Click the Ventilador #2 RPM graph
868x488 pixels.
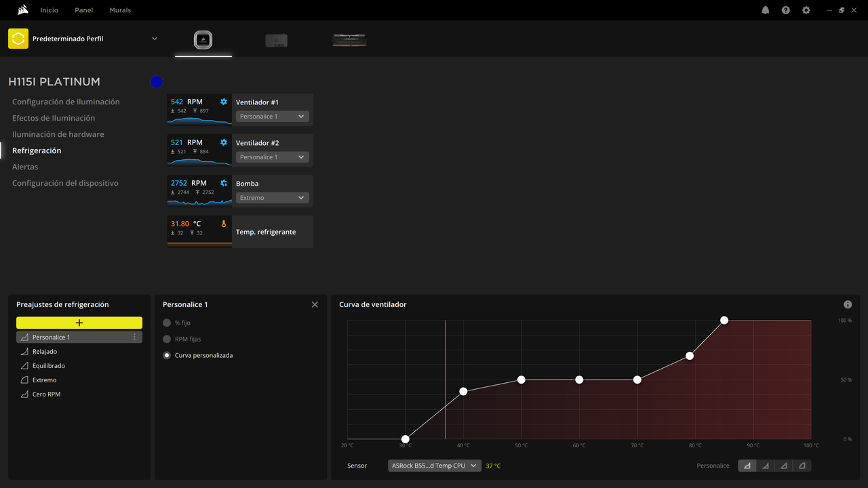coord(199,161)
